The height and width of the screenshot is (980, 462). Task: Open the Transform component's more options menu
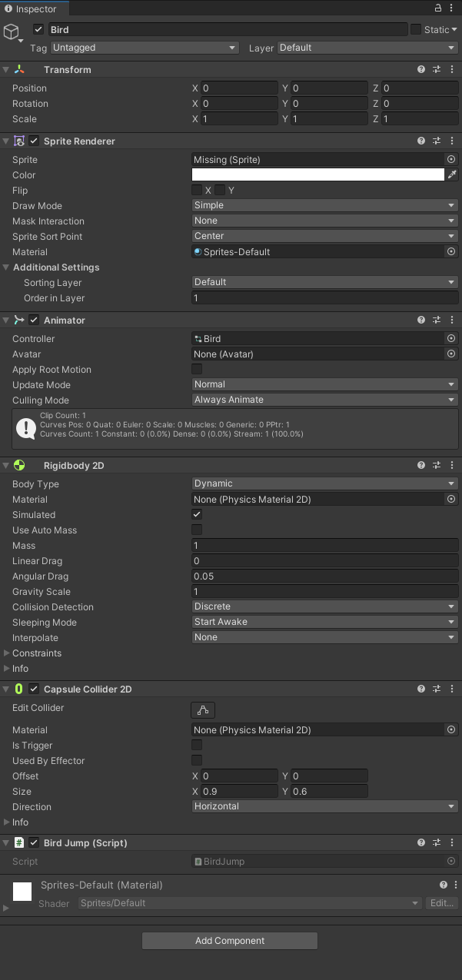pos(451,69)
